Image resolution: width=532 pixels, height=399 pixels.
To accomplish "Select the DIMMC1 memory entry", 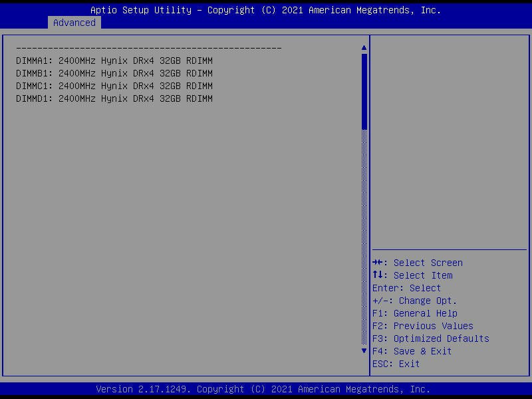I will click(114, 86).
